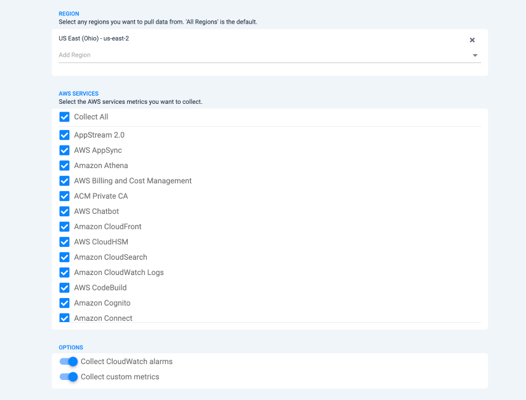Toggle the AWS CloudHSM checkbox
Viewport: 526px width, 400px height.
(64, 242)
